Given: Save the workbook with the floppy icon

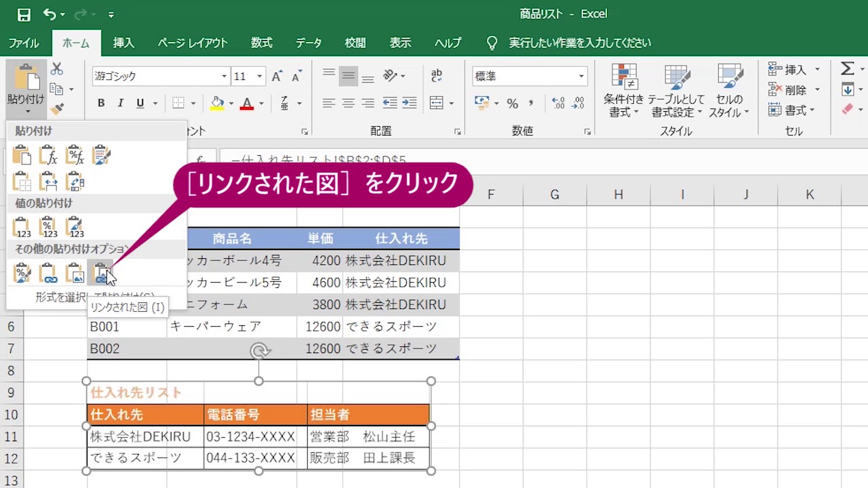Looking at the screenshot, I should click(24, 14).
